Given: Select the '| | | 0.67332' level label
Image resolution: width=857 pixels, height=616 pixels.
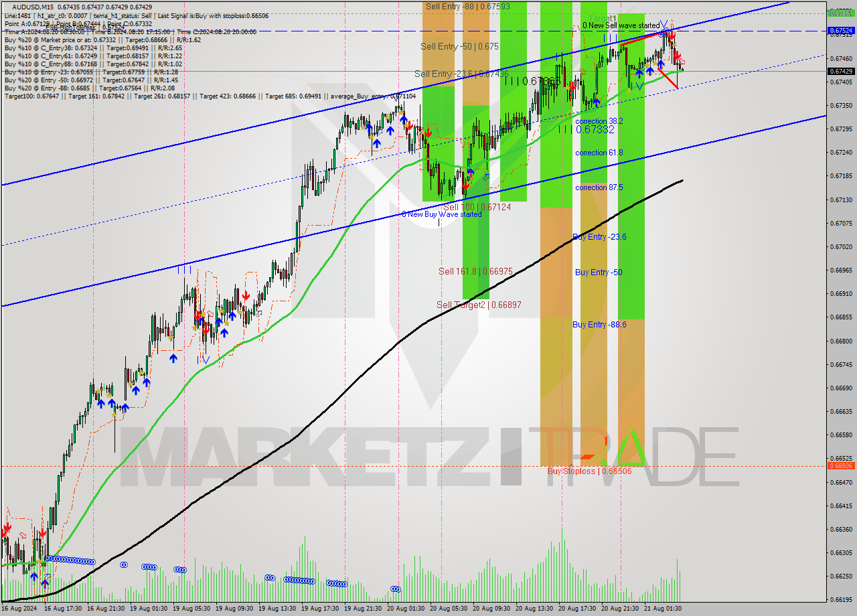Looking at the screenshot, I should tap(586, 130).
